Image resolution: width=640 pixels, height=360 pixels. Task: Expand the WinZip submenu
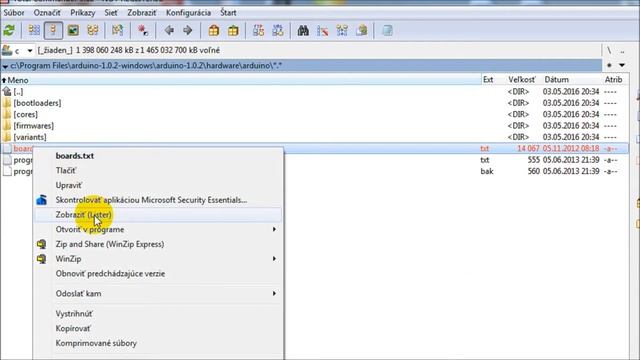point(158,259)
